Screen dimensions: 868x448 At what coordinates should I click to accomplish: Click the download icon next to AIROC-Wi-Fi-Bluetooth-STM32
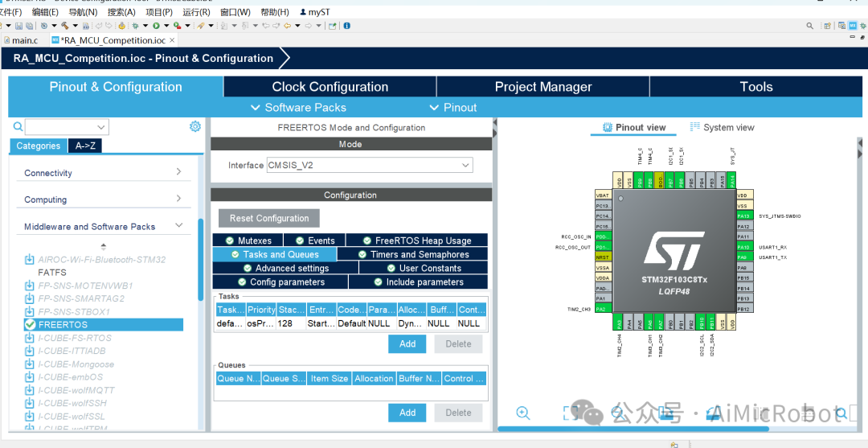tap(30, 259)
